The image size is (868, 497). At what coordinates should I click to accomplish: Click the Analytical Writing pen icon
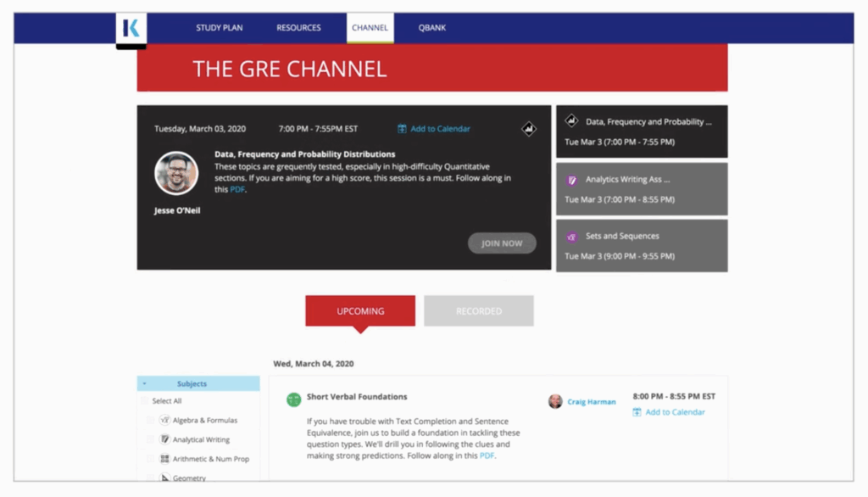coord(165,438)
